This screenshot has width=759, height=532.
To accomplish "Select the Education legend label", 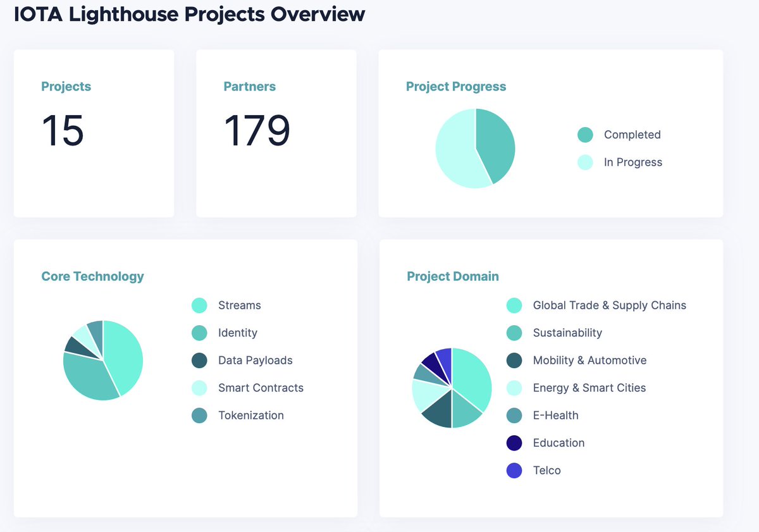I will (x=558, y=443).
